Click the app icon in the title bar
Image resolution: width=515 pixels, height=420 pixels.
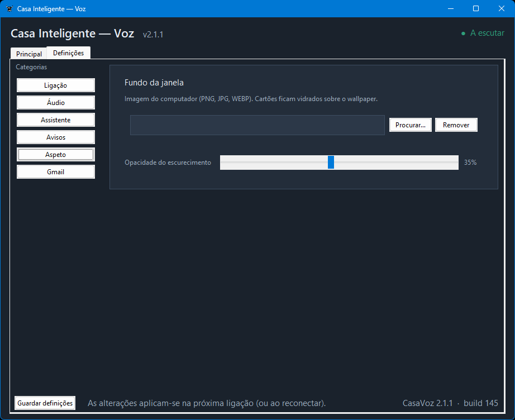click(x=9, y=8)
